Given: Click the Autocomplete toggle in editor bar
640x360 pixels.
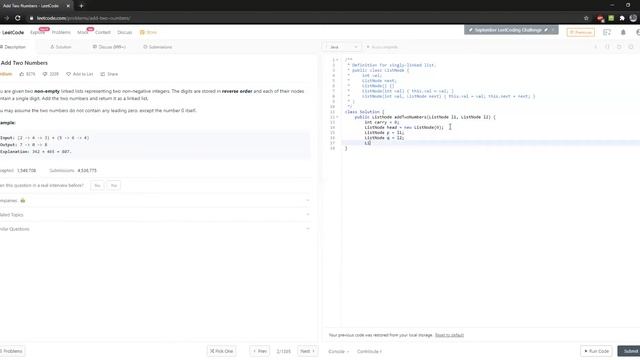Looking at the screenshot, I should pyautogui.click(x=382, y=47).
